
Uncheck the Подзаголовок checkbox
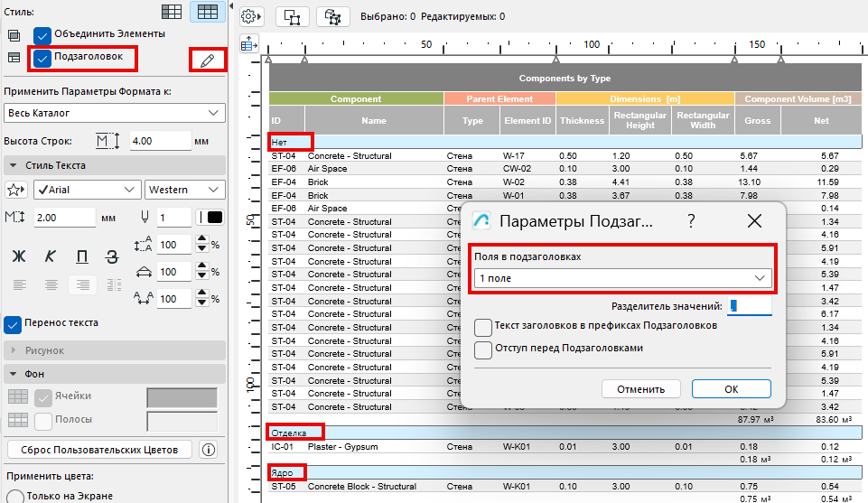tap(42, 59)
